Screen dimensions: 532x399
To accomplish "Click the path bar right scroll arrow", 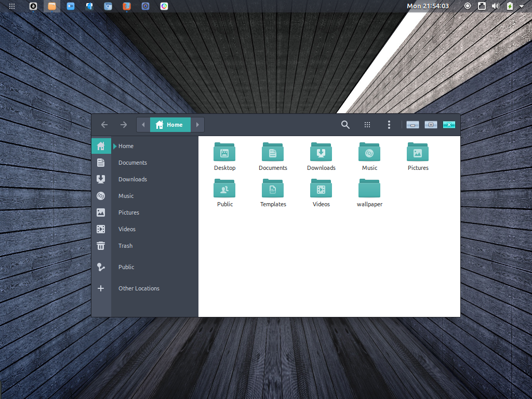I will point(197,125).
